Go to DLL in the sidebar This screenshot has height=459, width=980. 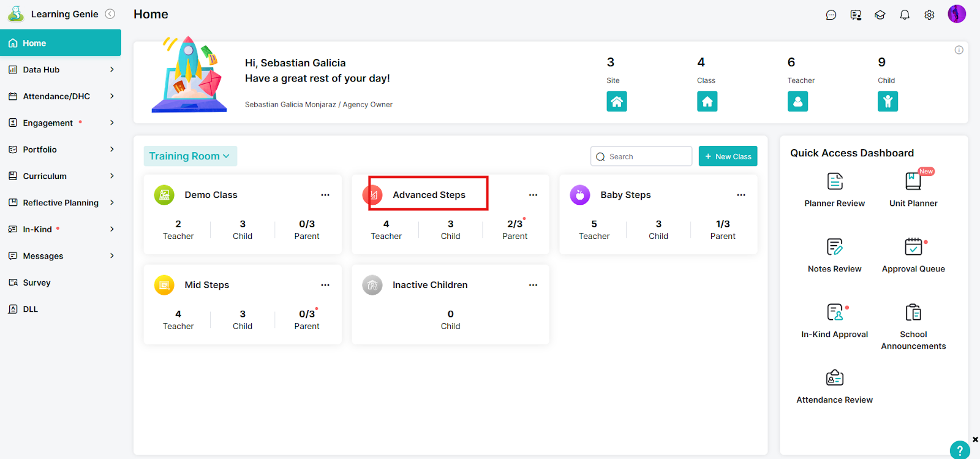(x=31, y=309)
